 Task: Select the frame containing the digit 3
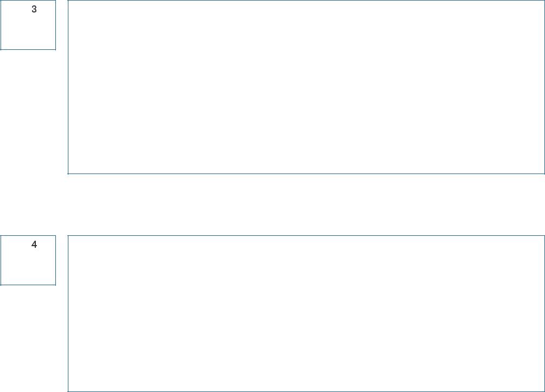point(28,25)
